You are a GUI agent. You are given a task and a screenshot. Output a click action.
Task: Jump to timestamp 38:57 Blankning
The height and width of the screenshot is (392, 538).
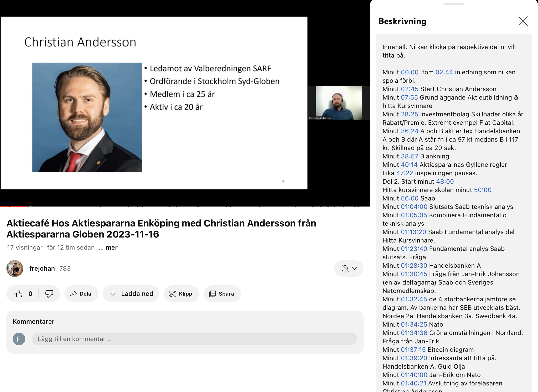[x=410, y=156]
